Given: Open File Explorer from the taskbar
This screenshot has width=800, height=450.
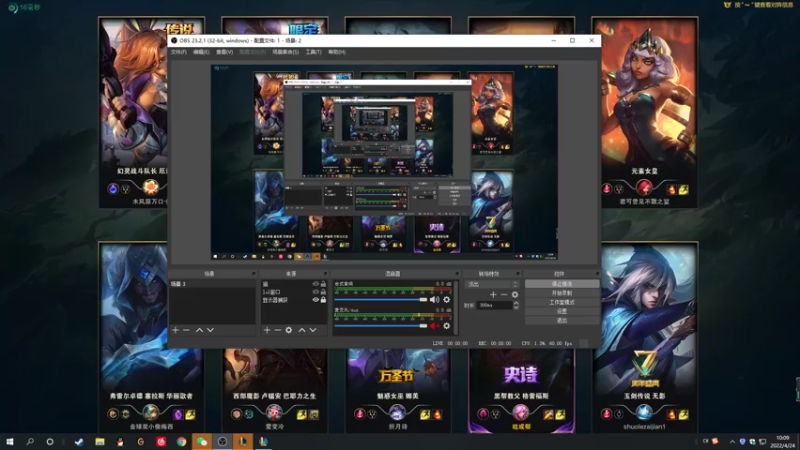Looking at the screenshot, I should (99, 442).
